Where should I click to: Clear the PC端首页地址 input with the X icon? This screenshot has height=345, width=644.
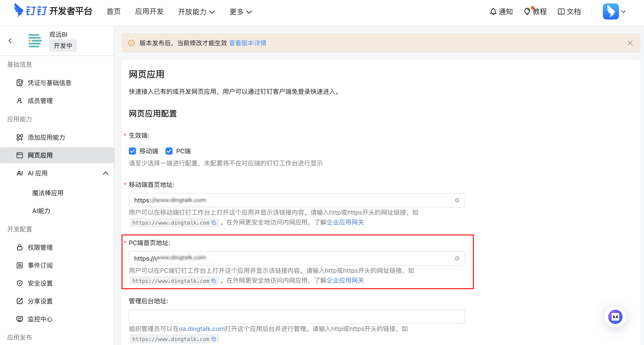[x=457, y=258]
